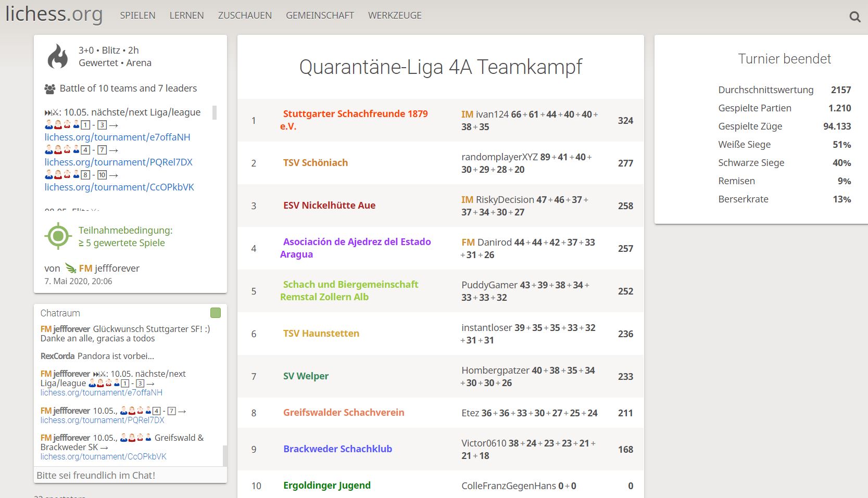Click the green target requirement icon

tap(58, 236)
